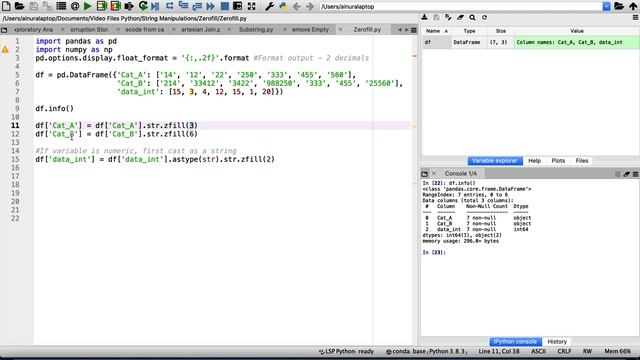This screenshot has width=640, height=360.
Task: Stop debugging with the blue square icon
Action: tap(224, 6)
